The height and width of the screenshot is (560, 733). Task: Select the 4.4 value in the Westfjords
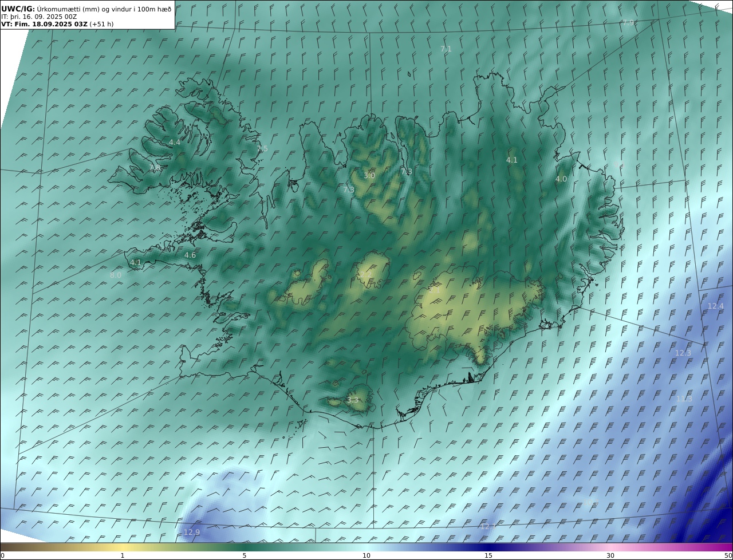(x=175, y=142)
